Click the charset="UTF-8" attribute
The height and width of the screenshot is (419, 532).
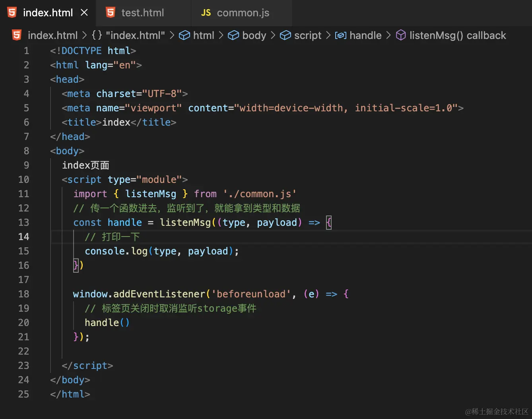(139, 94)
